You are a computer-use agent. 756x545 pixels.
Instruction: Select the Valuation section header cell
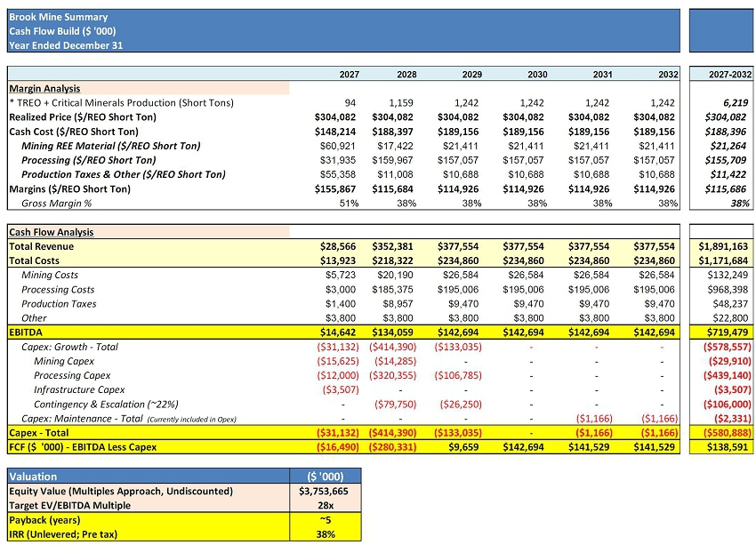click(36, 477)
